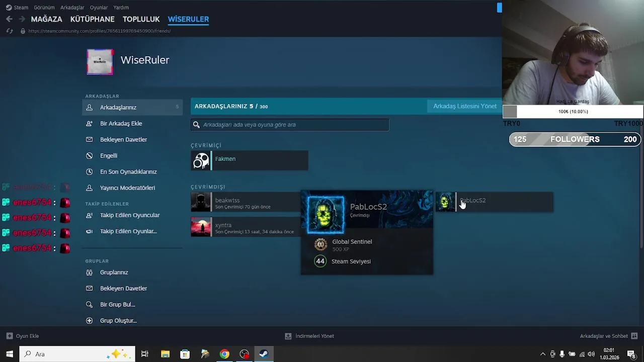The height and width of the screenshot is (362, 644).
Task: Open Task View on taskbar
Action: coord(145,354)
